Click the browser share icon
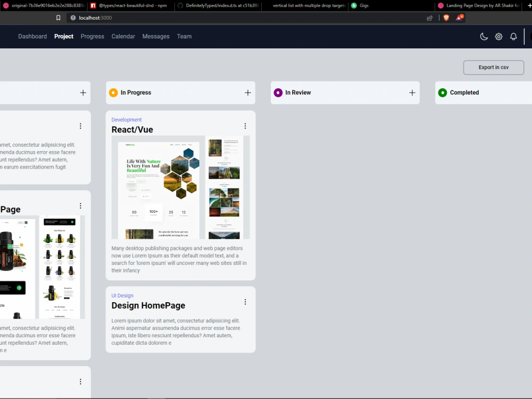The width and height of the screenshot is (532, 399). tap(429, 18)
